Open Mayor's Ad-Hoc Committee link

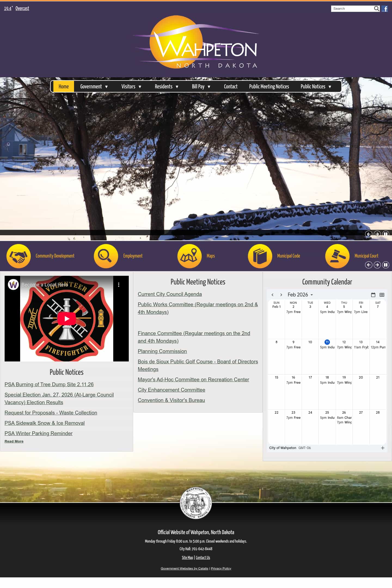[193, 380]
